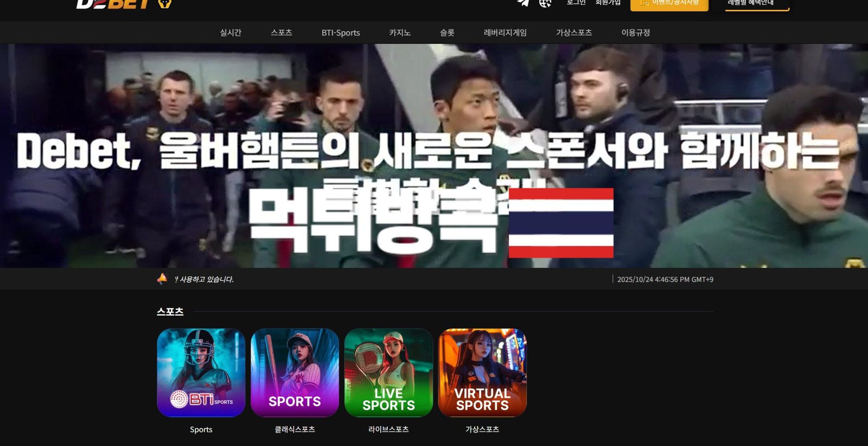The height and width of the screenshot is (446, 868).
Task: Open the VIRTUAL SPORTS tile
Action: [x=482, y=372]
